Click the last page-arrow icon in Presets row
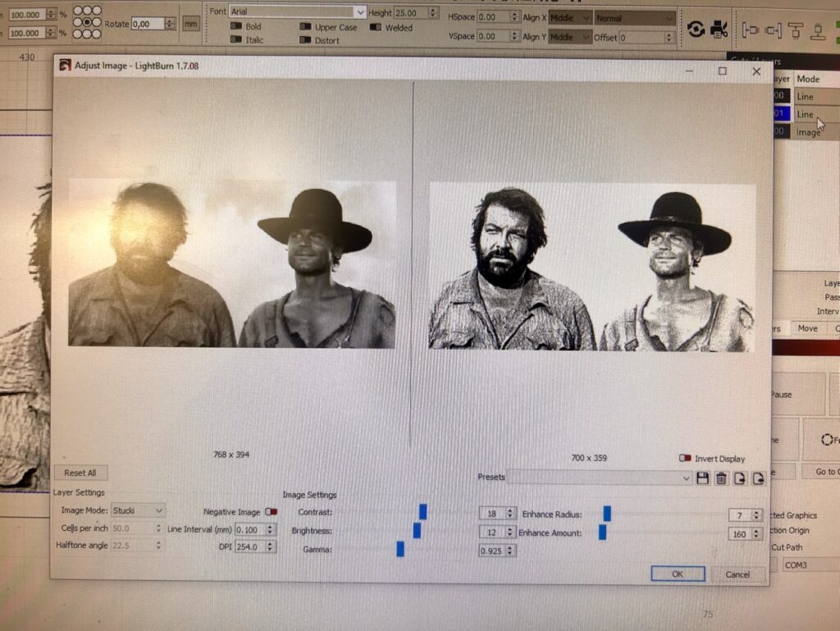Image resolution: width=840 pixels, height=631 pixels. coord(758,478)
